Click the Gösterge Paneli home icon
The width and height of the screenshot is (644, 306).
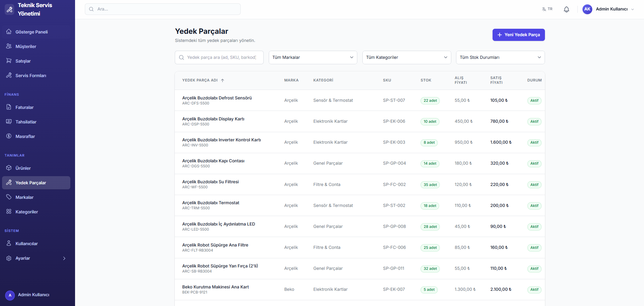pyautogui.click(x=9, y=32)
